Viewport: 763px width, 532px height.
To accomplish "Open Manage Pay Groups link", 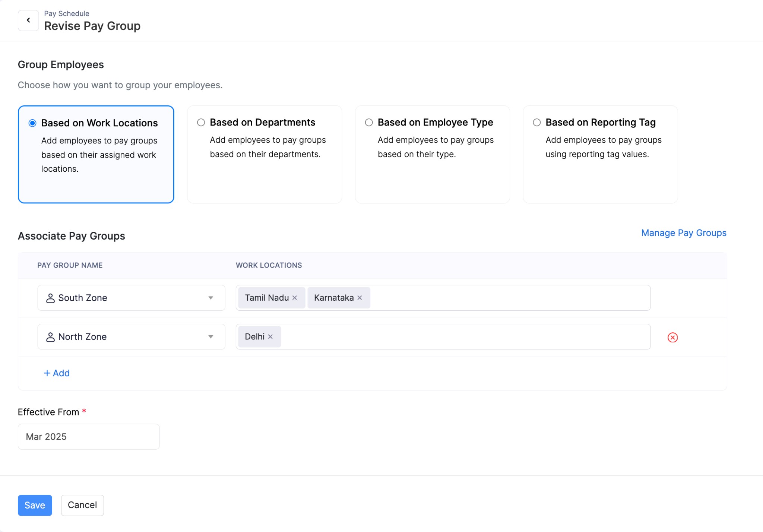I will tap(683, 233).
